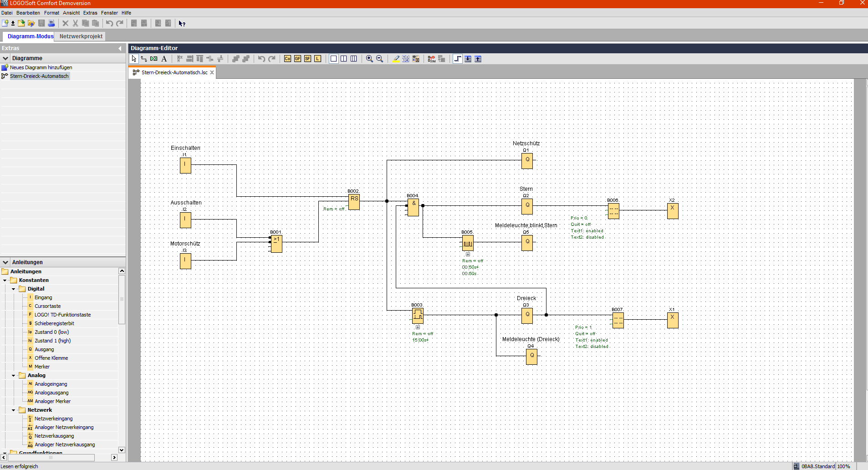The width and height of the screenshot is (868, 470).
Task: Click the context help cursor icon
Action: pos(182,23)
